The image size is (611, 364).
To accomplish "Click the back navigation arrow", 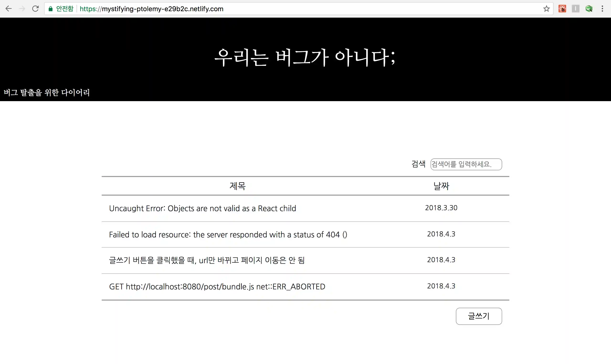I will coord(9,9).
